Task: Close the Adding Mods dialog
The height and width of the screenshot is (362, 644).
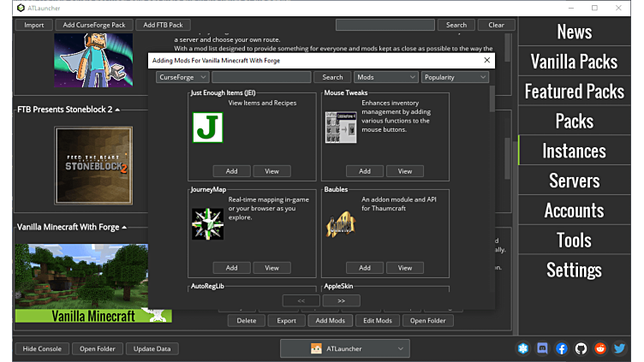Action: click(x=487, y=60)
